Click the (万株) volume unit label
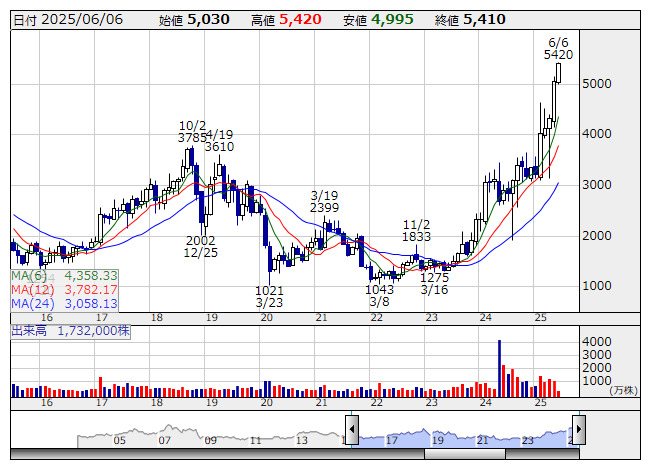This screenshot has height=470, width=653. pos(623,390)
